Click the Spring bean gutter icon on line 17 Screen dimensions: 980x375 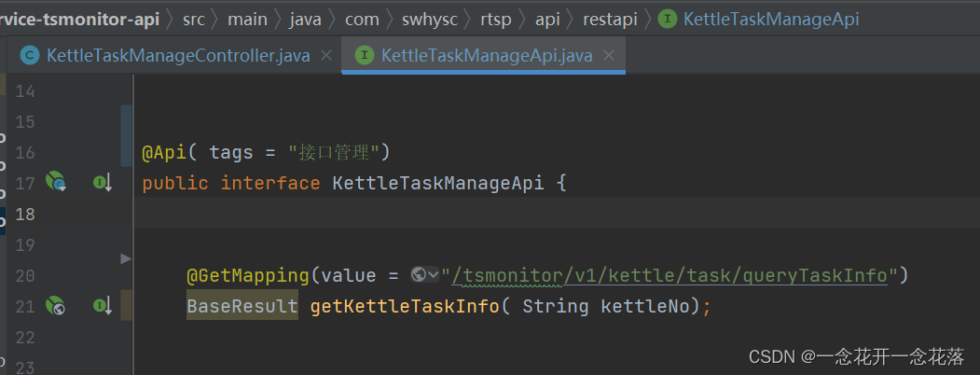coord(56,182)
